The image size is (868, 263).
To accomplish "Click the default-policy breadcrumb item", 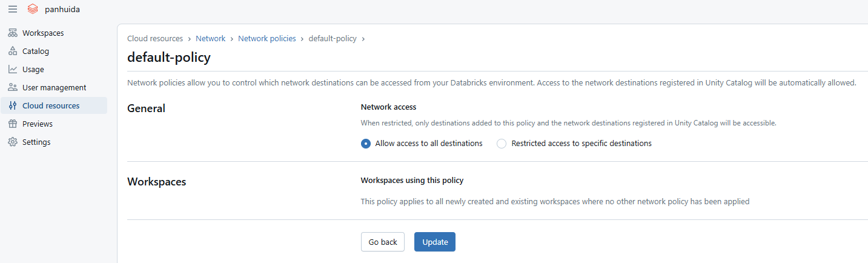I will (x=333, y=38).
